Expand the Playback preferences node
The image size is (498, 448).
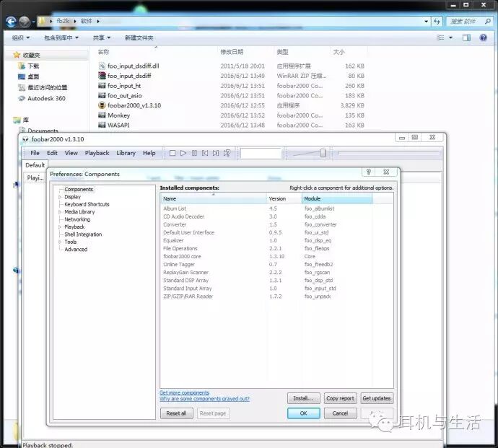(x=59, y=227)
